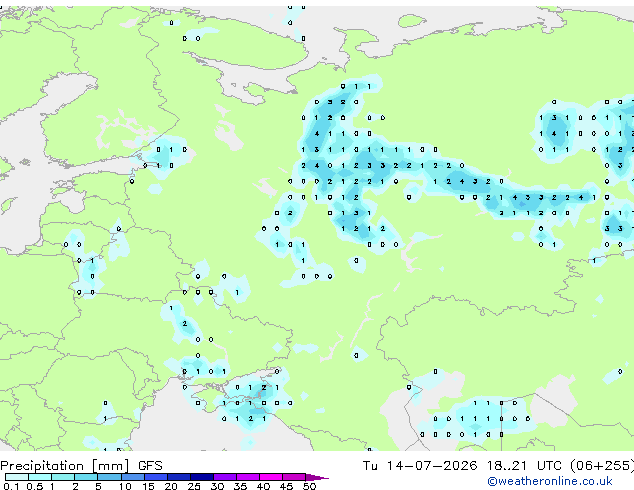
Task: Click the '0.1' legend label
Action: click(11, 486)
